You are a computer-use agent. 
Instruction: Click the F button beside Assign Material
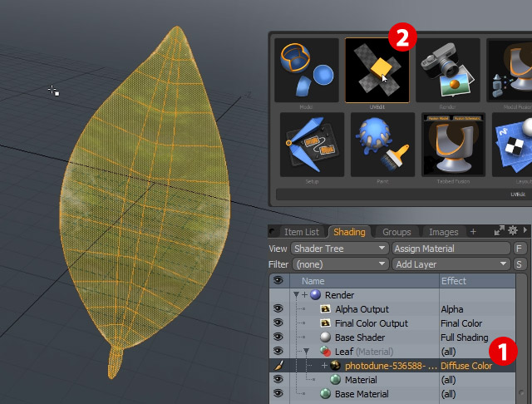tap(519, 249)
